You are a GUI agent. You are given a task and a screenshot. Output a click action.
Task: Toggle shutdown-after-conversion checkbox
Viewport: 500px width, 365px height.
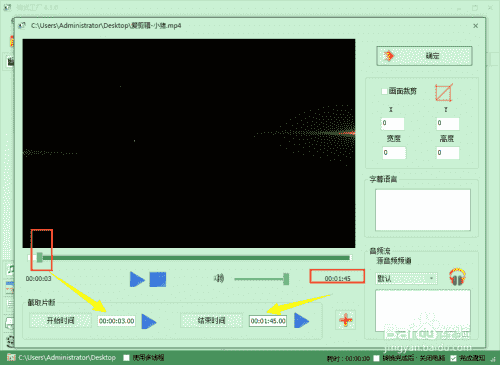click(x=376, y=358)
